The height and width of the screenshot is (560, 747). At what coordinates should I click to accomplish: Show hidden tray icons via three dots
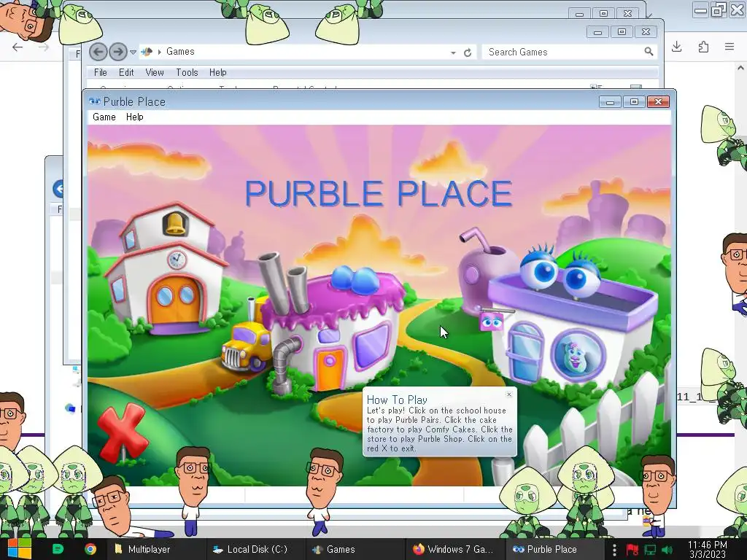pyautogui.click(x=614, y=549)
